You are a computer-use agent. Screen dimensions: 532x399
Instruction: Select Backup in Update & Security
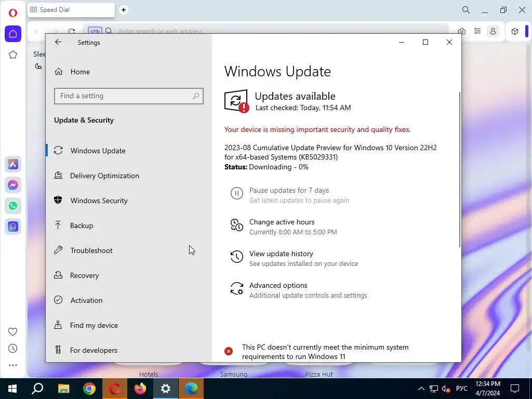click(x=82, y=225)
